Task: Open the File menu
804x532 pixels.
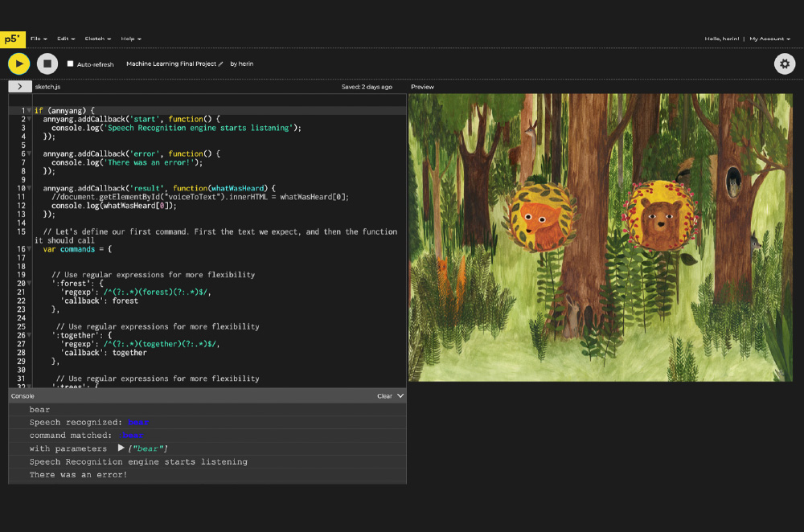Action: (38, 39)
